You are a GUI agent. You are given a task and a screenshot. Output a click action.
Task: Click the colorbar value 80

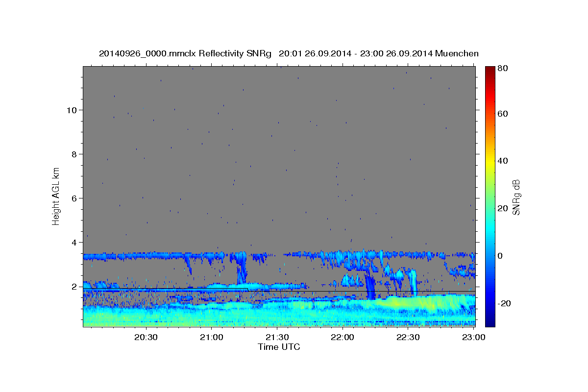pyautogui.click(x=503, y=69)
